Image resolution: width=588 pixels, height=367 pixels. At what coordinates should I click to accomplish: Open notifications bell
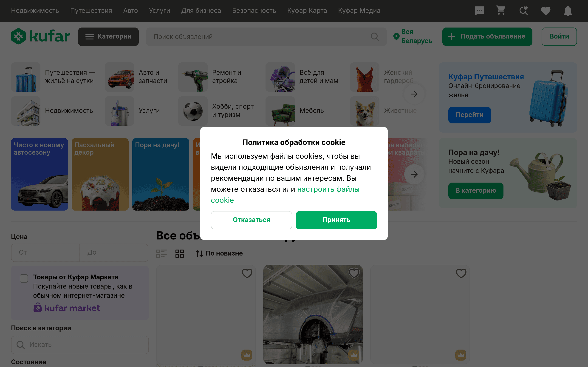tap(568, 11)
